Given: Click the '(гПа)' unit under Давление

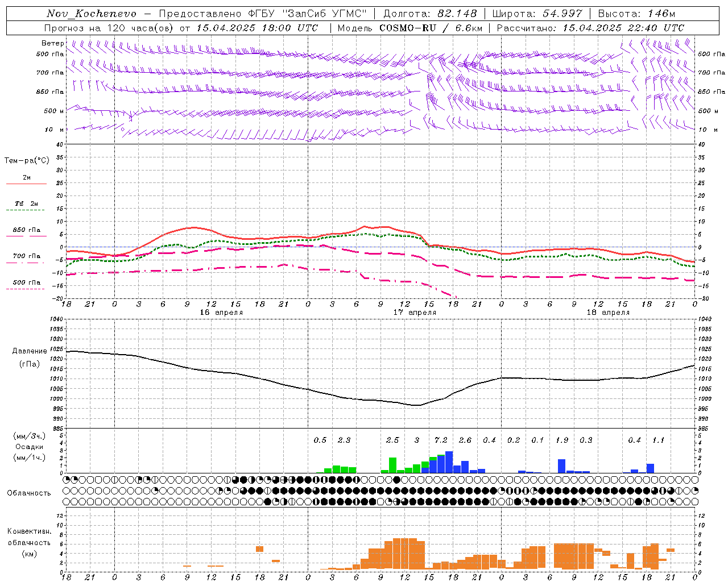Looking at the screenshot, I should pos(30,364).
